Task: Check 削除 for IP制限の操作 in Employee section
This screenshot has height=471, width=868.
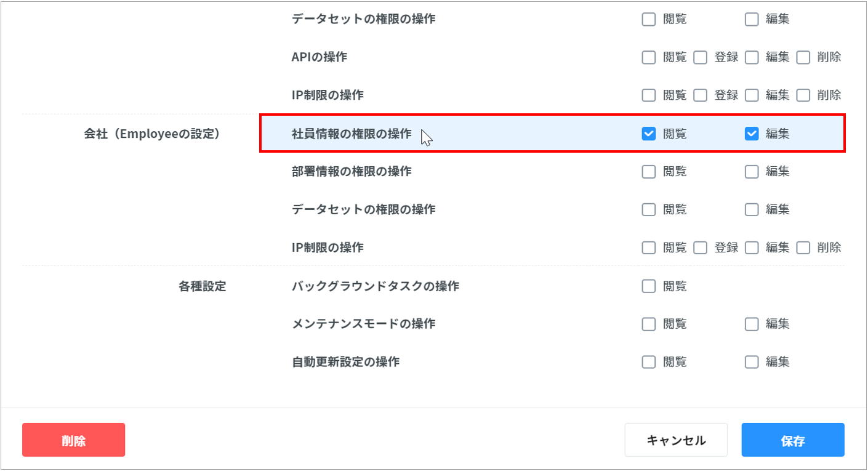Action: click(x=803, y=248)
